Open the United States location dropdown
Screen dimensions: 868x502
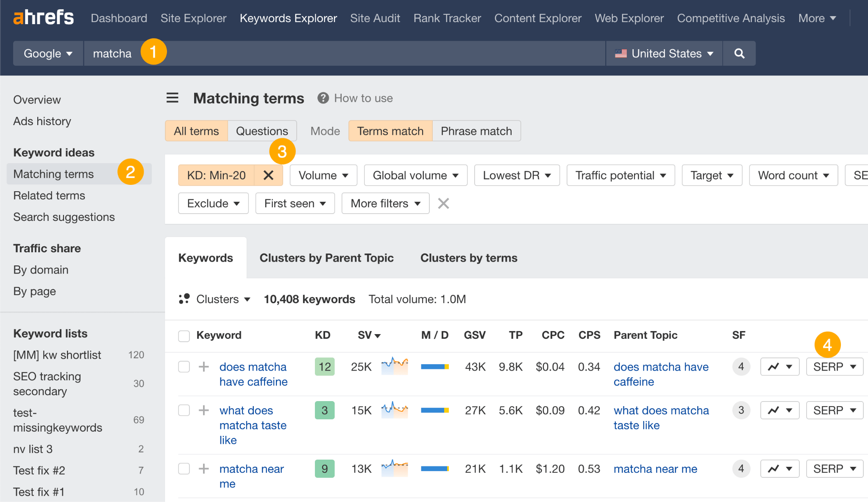pyautogui.click(x=663, y=53)
